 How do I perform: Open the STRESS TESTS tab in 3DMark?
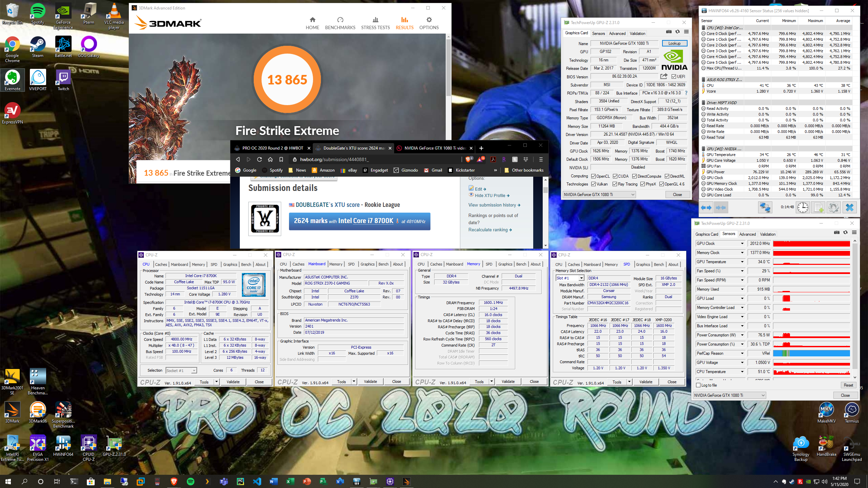click(375, 23)
